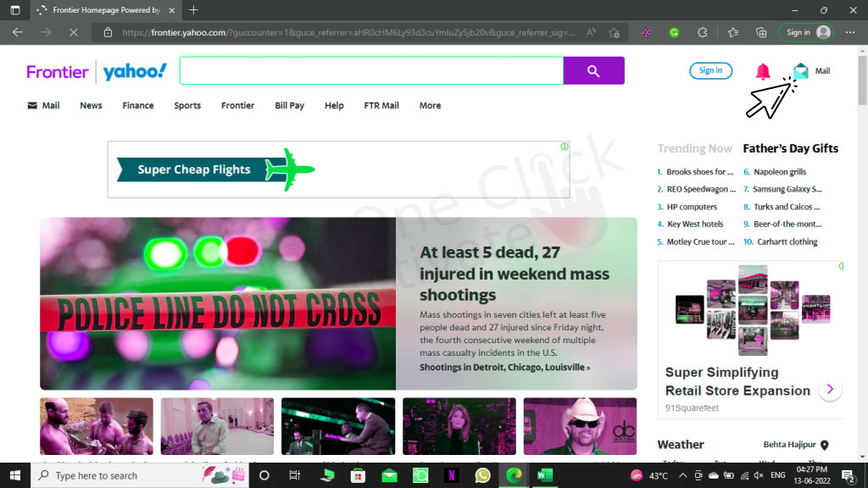Open the police line story image
The height and width of the screenshot is (488, 868).
coord(218,303)
